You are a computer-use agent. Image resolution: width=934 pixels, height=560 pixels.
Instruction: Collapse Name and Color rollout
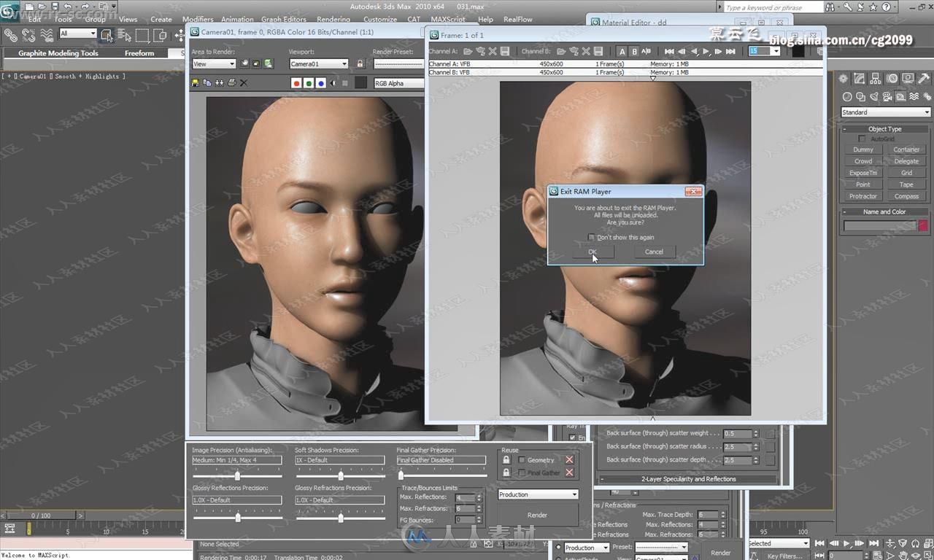[x=885, y=211]
